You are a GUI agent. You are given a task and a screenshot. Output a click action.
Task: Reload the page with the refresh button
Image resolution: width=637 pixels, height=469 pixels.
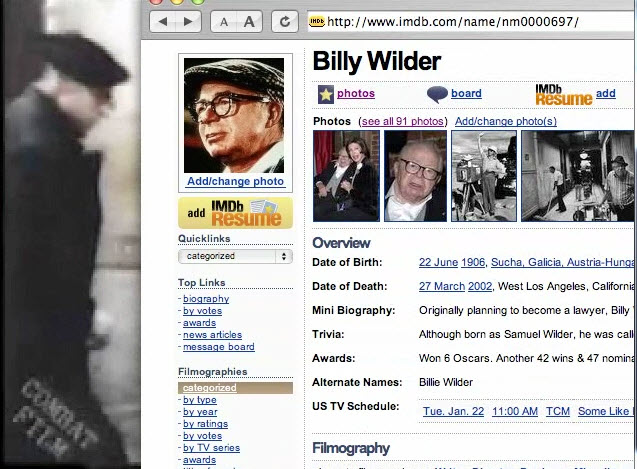click(x=285, y=22)
